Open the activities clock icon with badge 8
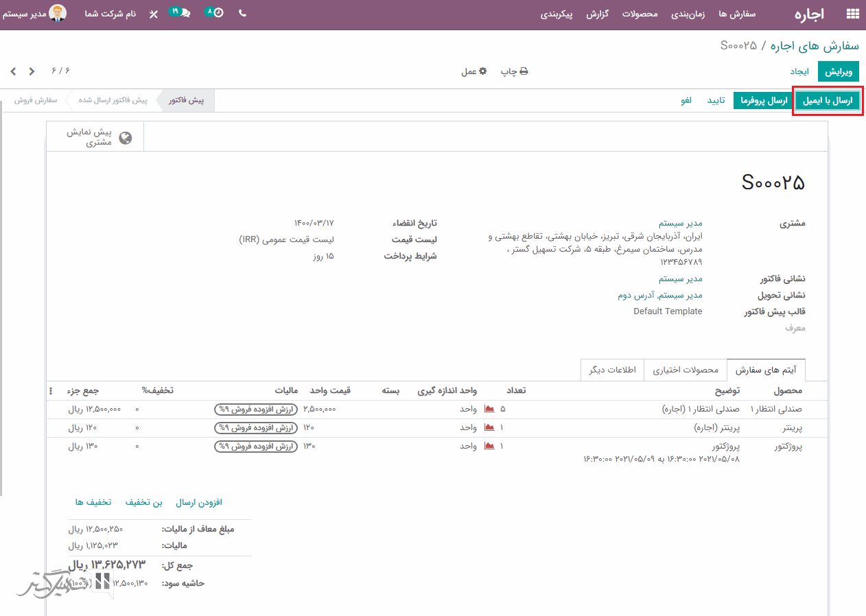 (x=215, y=13)
